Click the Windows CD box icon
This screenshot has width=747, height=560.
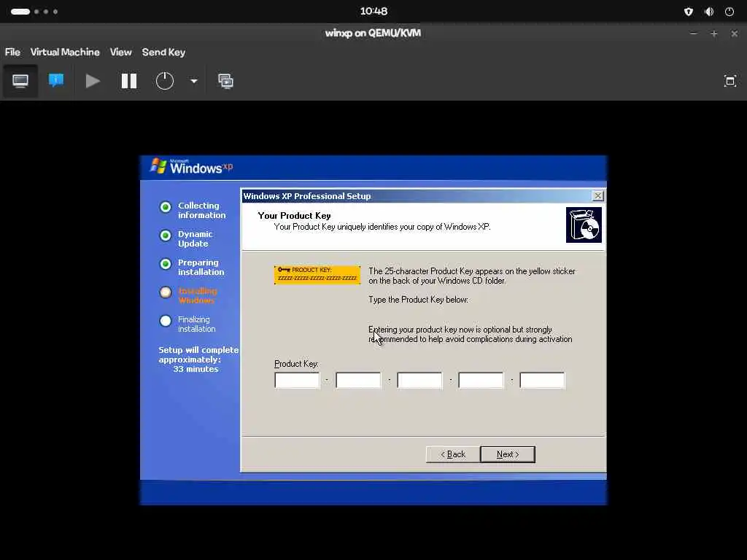click(x=584, y=225)
